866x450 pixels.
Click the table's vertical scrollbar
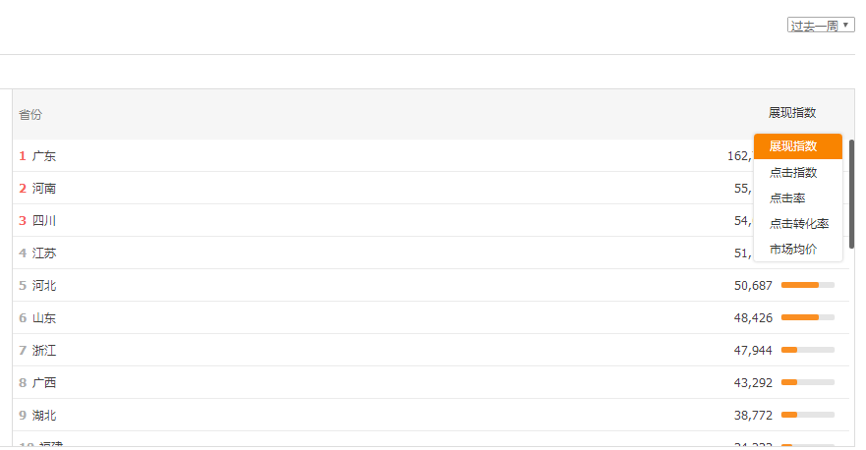(852, 194)
